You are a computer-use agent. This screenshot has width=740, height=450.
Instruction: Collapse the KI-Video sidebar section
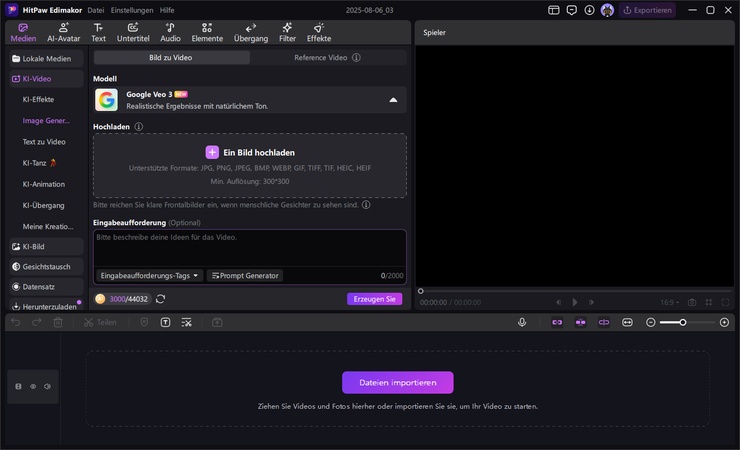pyautogui.click(x=46, y=79)
